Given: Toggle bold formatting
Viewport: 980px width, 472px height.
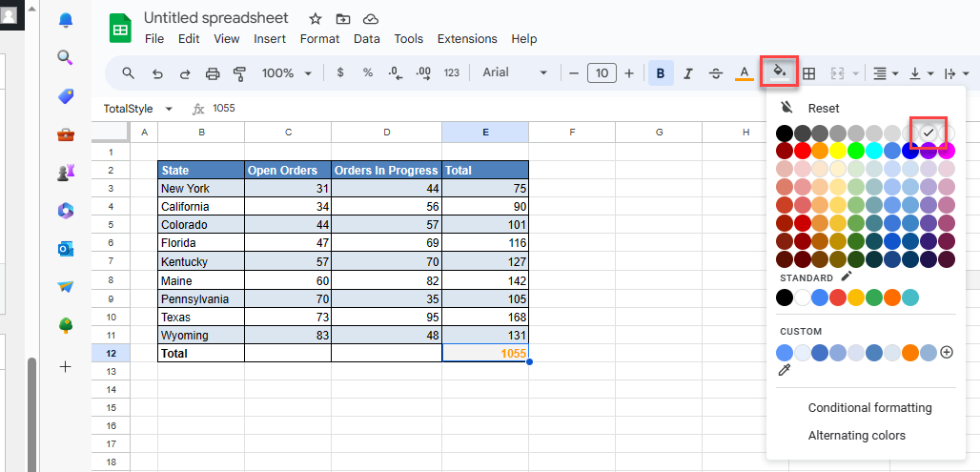Looking at the screenshot, I should (x=660, y=73).
